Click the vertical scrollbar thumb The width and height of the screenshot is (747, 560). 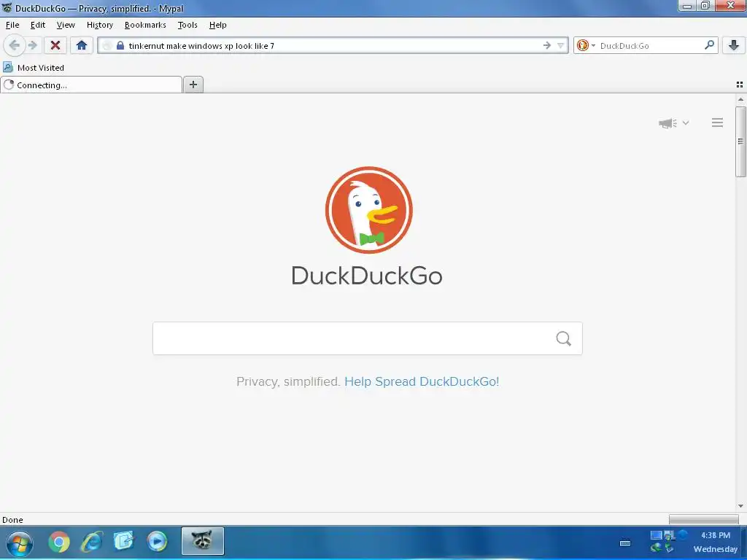pyautogui.click(x=740, y=141)
